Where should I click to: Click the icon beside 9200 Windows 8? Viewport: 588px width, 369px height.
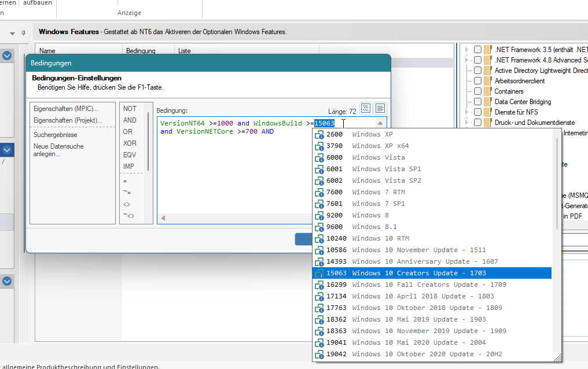(x=319, y=216)
